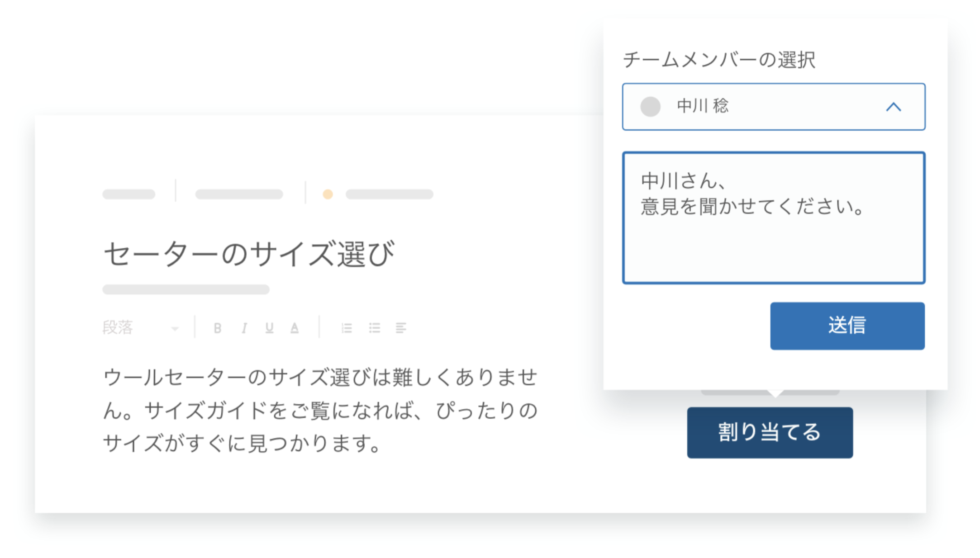Toggle italic formatting in editor toolbar
This screenshot has width=980, height=558.
[244, 328]
